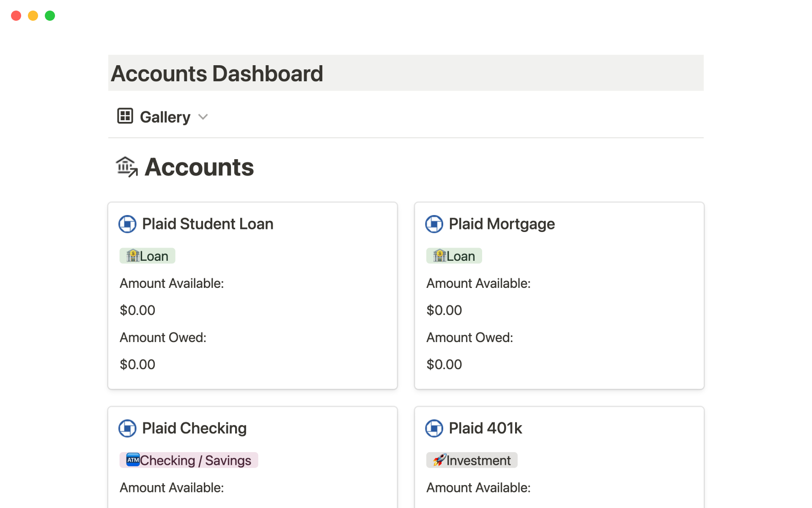The height and width of the screenshot is (508, 812).
Task: Open the Plaid Student Loan card title
Action: click(207, 224)
